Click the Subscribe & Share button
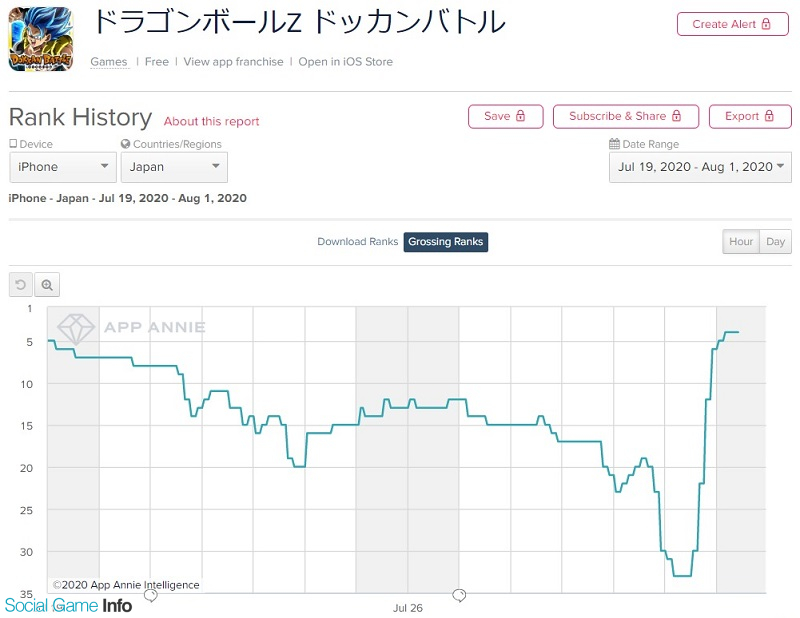This screenshot has height=618, width=800. pos(626,116)
